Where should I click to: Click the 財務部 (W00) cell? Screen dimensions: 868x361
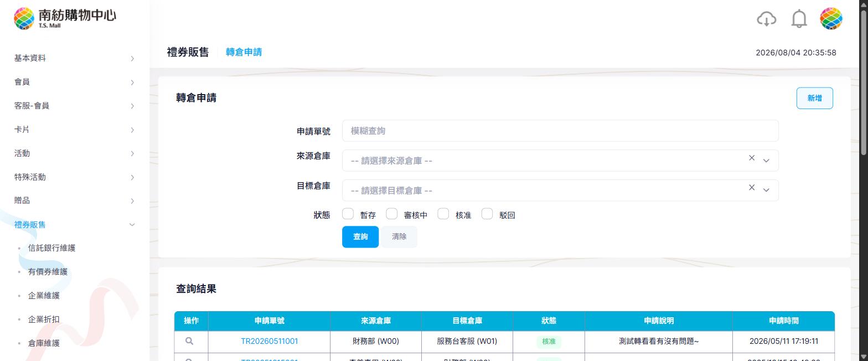pos(375,341)
